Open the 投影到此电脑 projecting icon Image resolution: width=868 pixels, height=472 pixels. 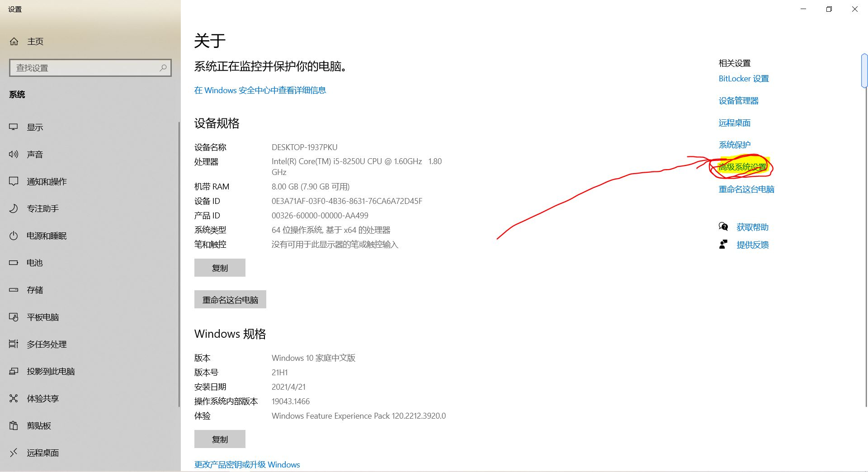[14, 371]
